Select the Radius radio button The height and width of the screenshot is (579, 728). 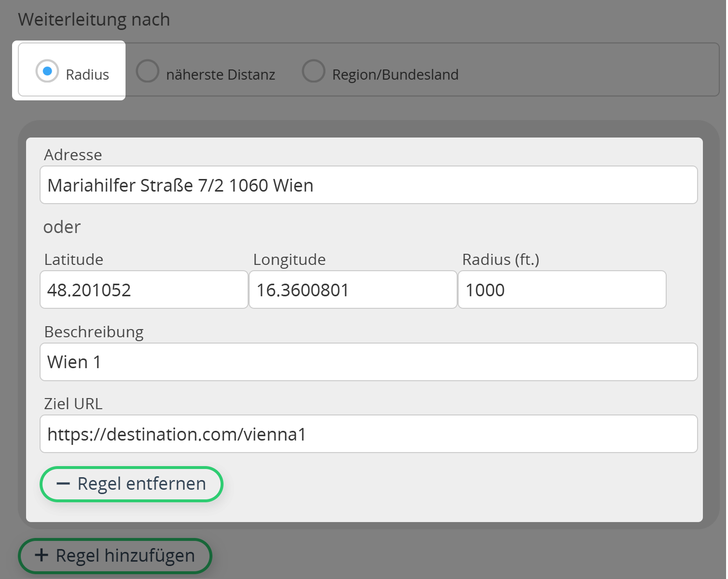47,71
